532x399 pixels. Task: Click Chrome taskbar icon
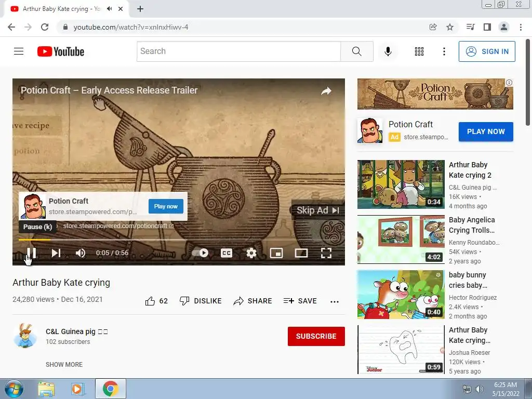[111, 389]
